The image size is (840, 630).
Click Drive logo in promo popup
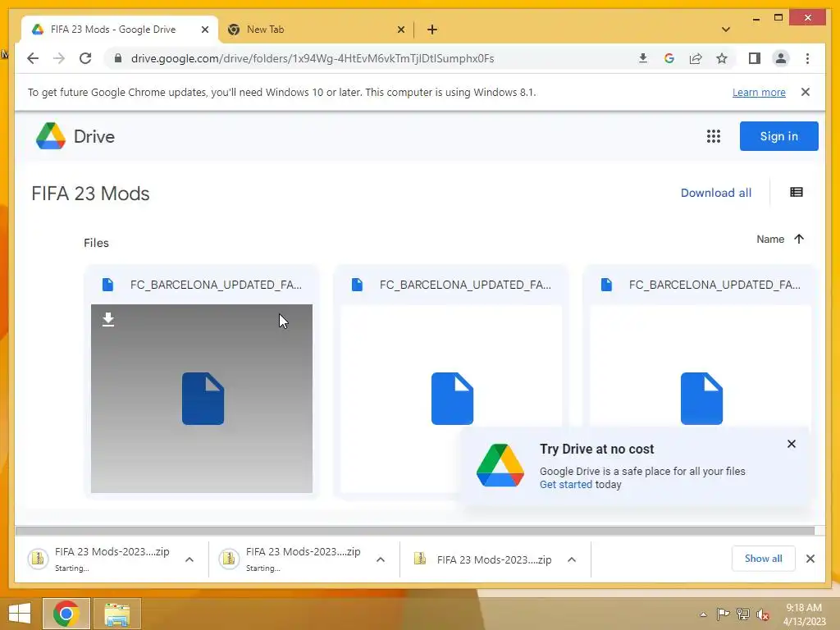pos(500,465)
